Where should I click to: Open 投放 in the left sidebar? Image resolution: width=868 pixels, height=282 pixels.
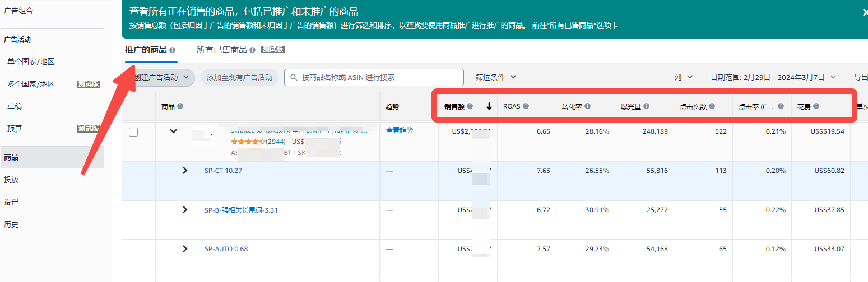11,180
